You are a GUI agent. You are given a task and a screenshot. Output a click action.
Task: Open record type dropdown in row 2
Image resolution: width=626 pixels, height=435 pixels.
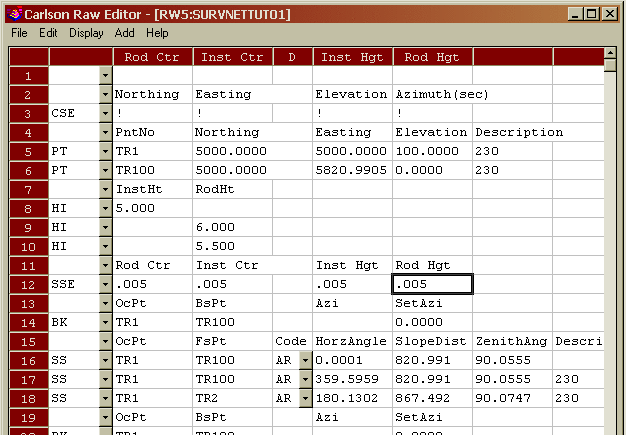pyautogui.click(x=105, y=95)
